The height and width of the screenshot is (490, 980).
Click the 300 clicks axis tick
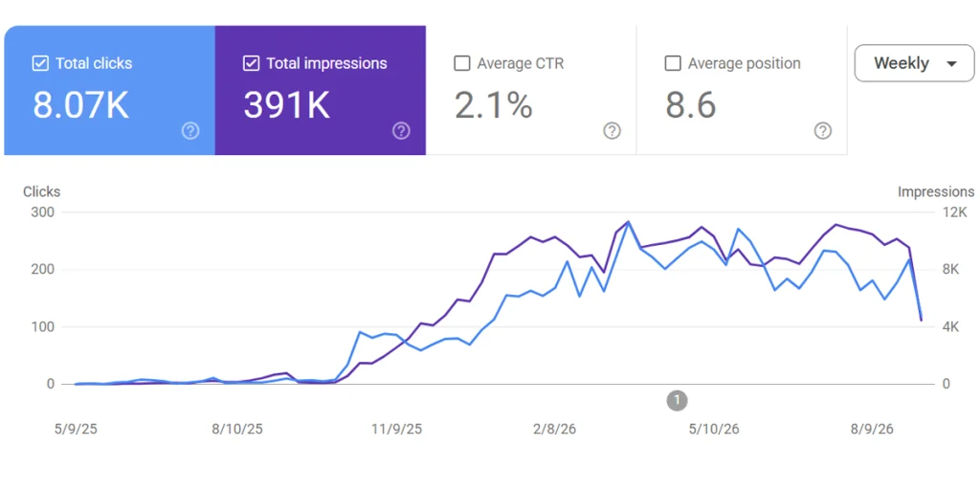(x=42, y=212)
